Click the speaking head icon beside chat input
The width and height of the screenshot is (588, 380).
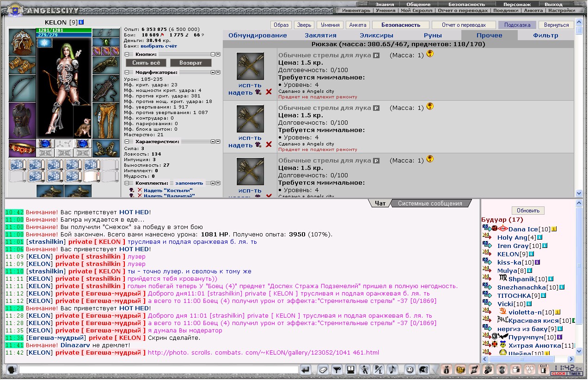12,369
